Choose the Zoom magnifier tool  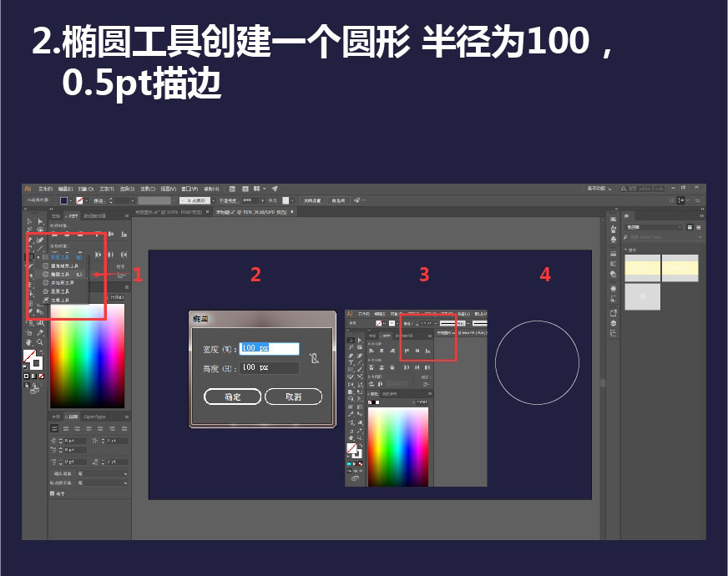tap(40, 342)
